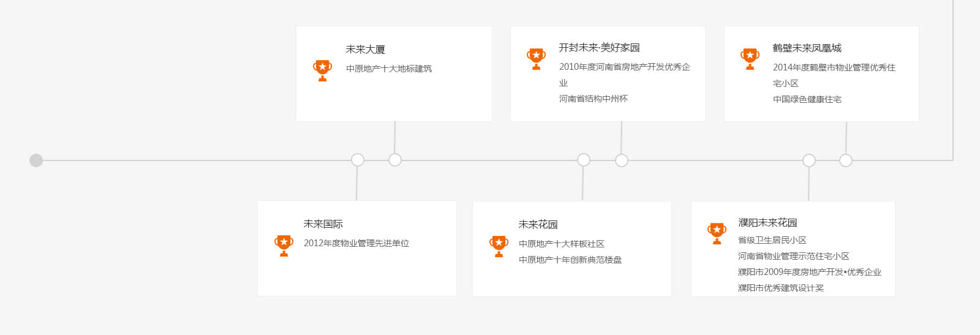Viewport: 980px width, 335px height.
Task: Select timeline node linked to 濮阳未来花园 card
Action: (809, 160)
